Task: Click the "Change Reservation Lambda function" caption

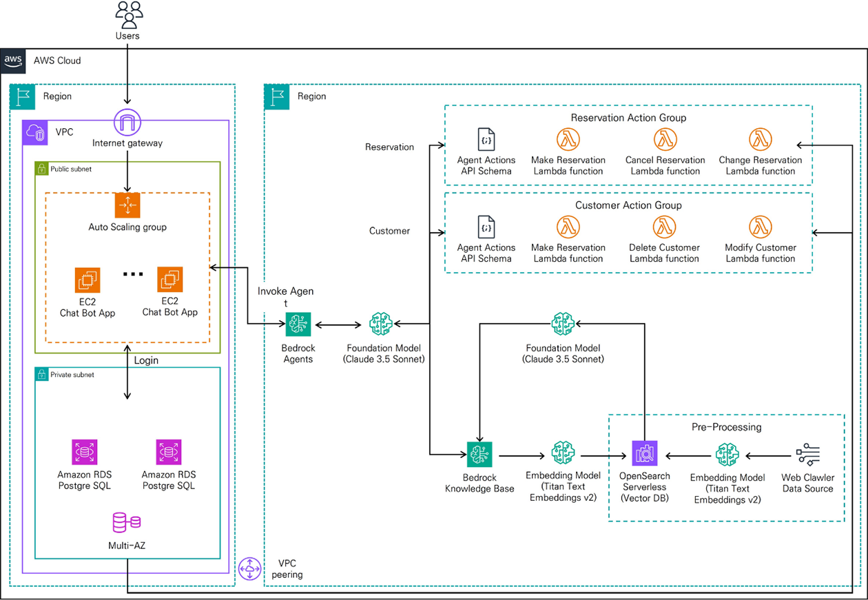Action: [761, 165]
